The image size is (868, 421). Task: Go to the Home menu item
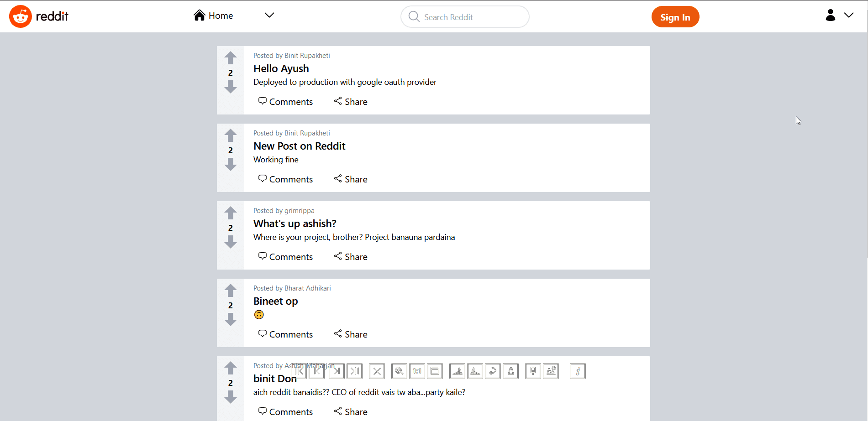click(x=214, y=16)
